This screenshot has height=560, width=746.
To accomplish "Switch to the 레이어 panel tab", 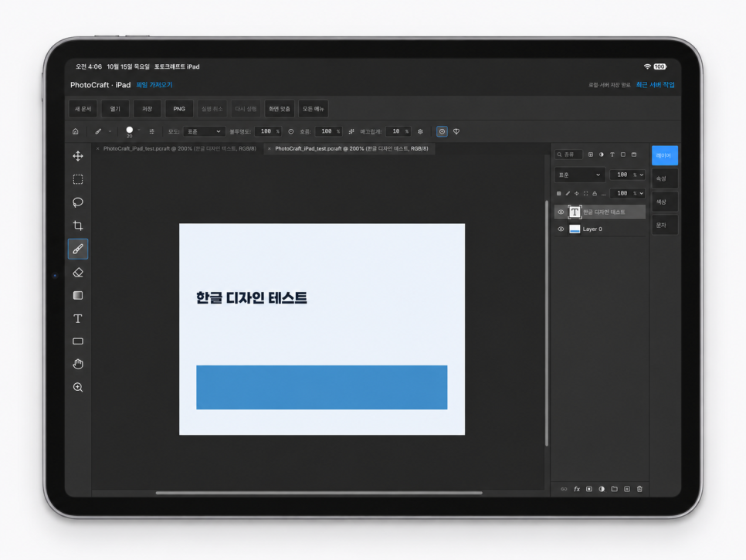I will tap(664, 155).
